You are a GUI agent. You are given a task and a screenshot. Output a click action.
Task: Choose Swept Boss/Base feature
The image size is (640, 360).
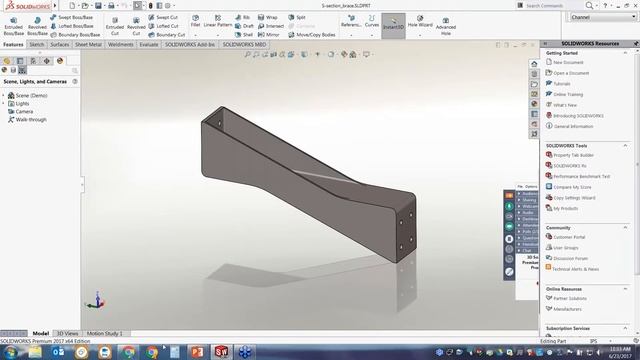(x=71, y=18)
